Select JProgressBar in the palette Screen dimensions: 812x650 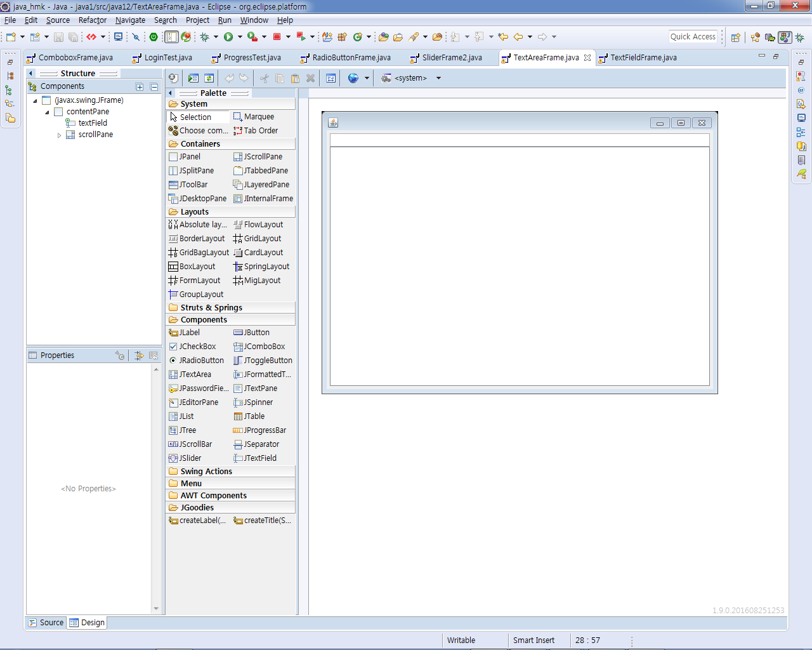[260, 430]
